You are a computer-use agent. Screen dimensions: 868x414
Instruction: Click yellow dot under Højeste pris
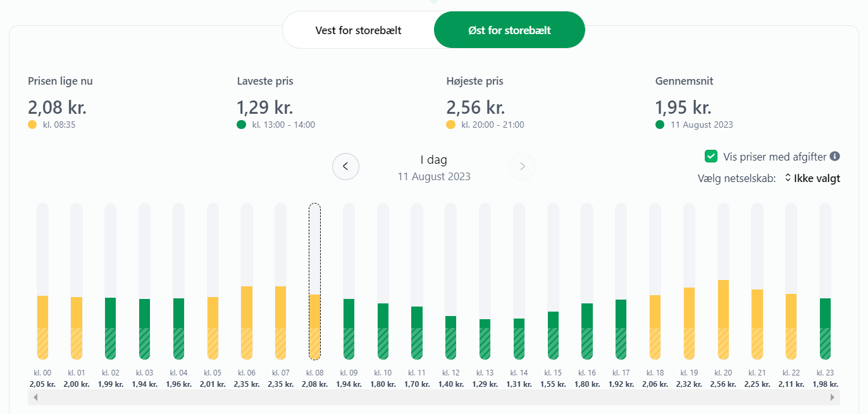450,125
